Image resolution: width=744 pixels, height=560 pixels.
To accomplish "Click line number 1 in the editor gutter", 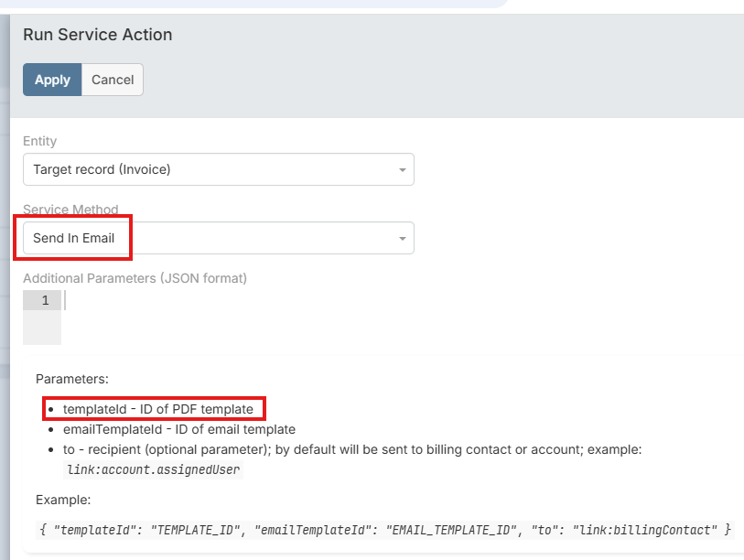I will (x=44, y=300).
